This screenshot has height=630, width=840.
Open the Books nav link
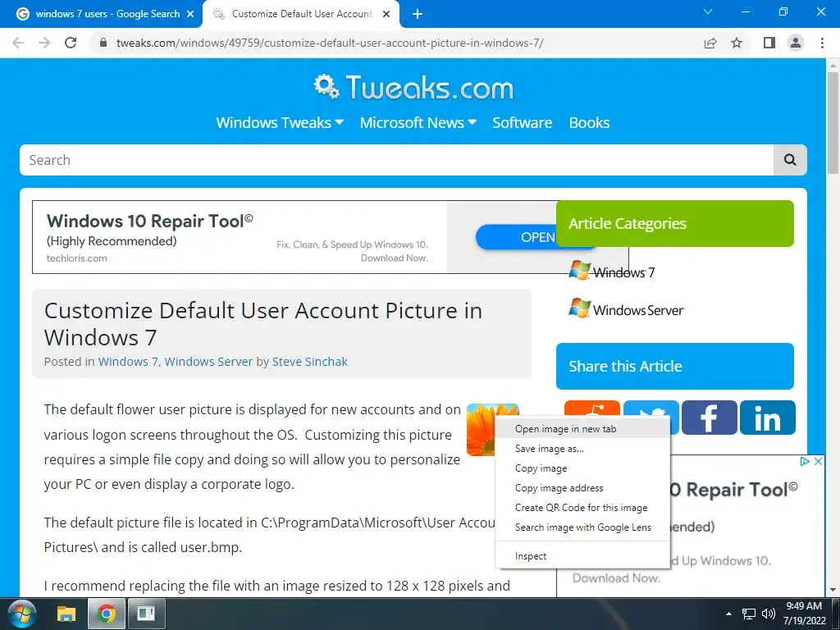coord(589,123)
